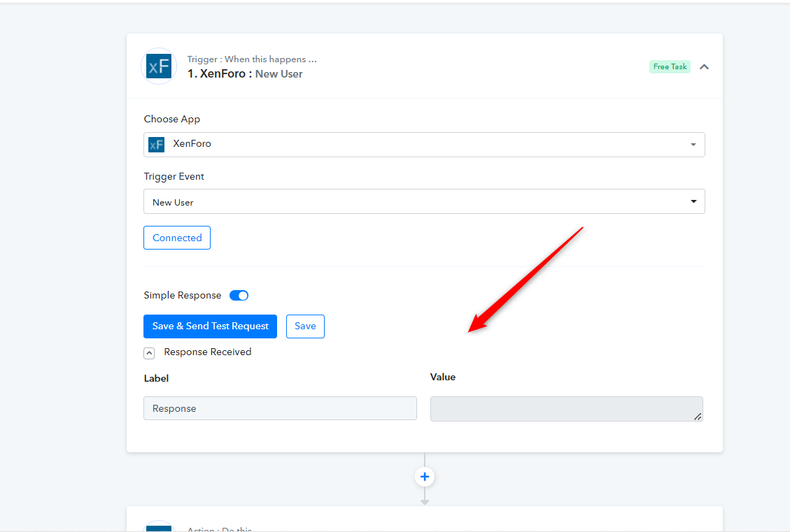Add a step with the plus button
790x532 pixels.
425,477
